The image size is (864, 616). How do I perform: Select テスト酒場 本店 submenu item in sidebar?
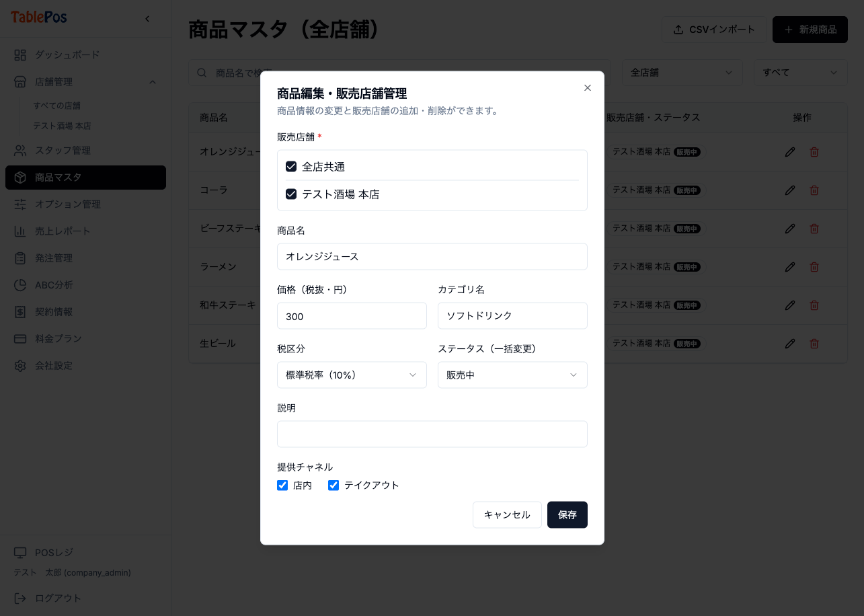[x=62, y=126]
